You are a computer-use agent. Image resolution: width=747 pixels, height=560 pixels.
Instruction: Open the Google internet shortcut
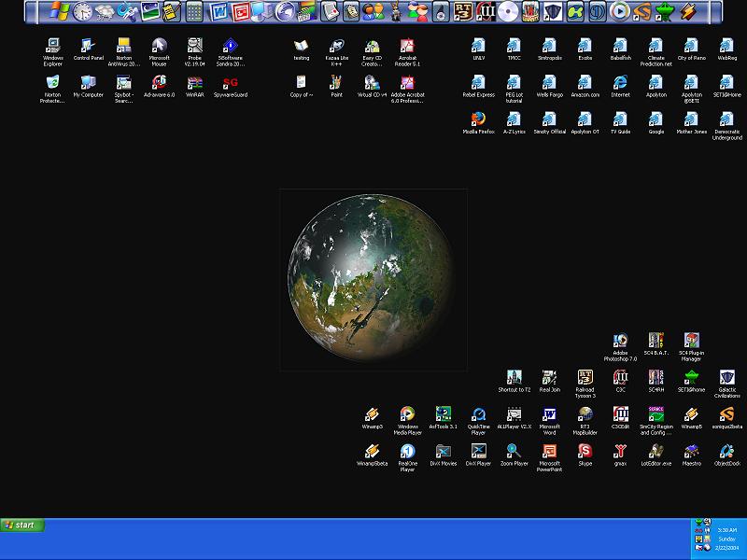656,119
